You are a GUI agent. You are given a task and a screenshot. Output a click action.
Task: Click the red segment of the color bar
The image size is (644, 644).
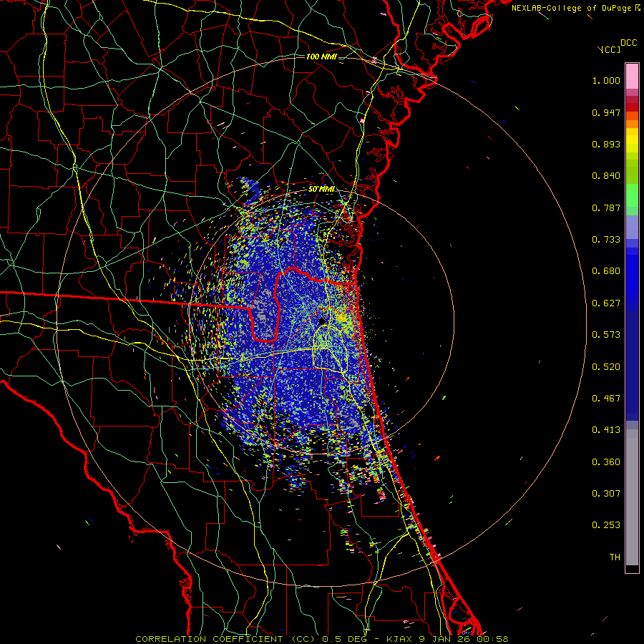point(632,107)
